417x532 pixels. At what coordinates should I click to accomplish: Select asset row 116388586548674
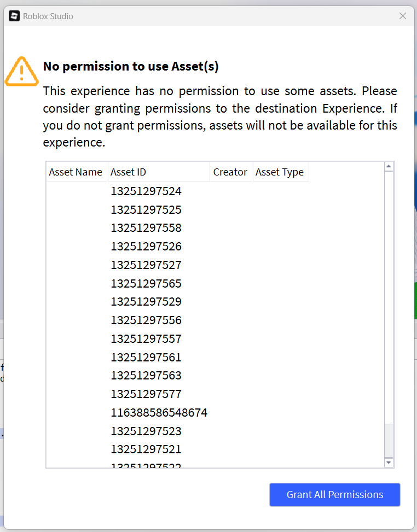point(159,413)
